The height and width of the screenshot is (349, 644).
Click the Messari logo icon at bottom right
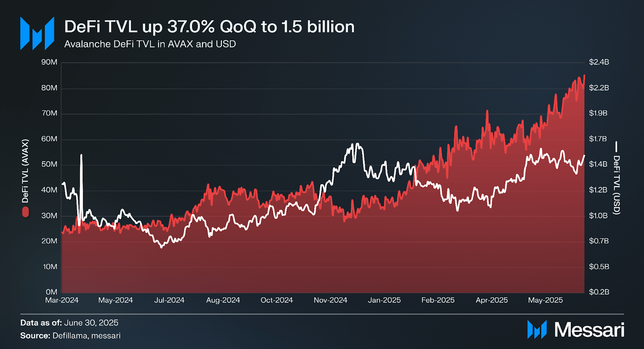pyautogui.click(x=537, y=329)
